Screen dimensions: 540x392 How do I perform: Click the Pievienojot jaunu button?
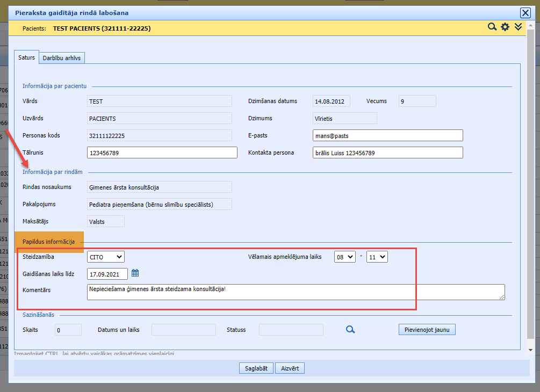[427, 330]
